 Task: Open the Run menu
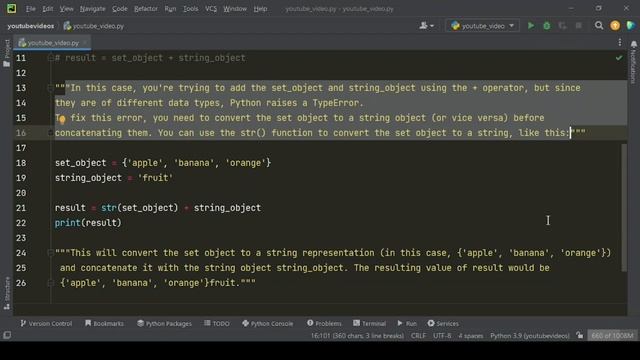pos(170,9)
